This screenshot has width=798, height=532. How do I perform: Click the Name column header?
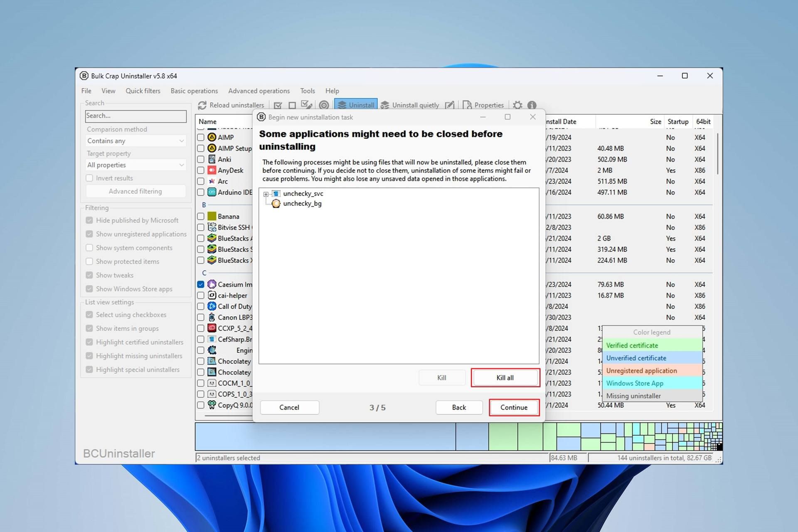(224, 121)
